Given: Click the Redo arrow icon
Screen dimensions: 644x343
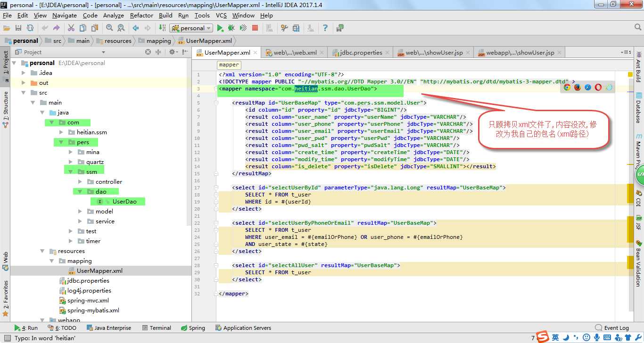Looking at the screenshot, I should 57,28.
